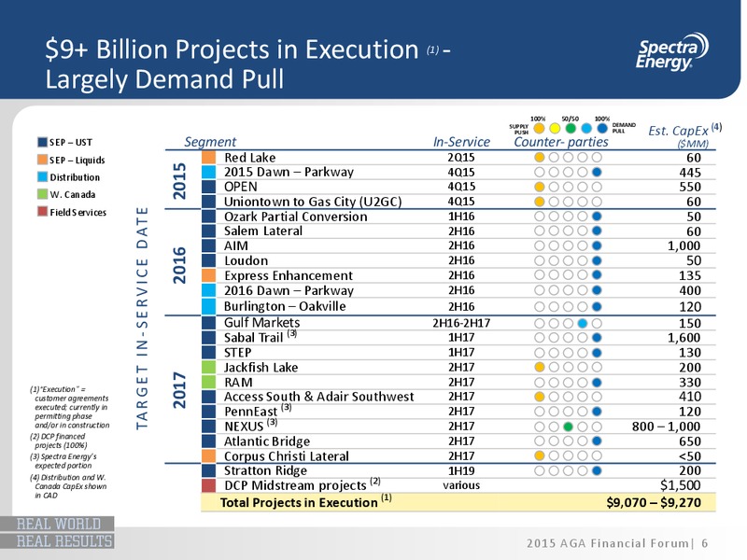Click the orange segment square beside Red Lake
The width and height of the screenshot is (747, 560).
pos(208,157)
